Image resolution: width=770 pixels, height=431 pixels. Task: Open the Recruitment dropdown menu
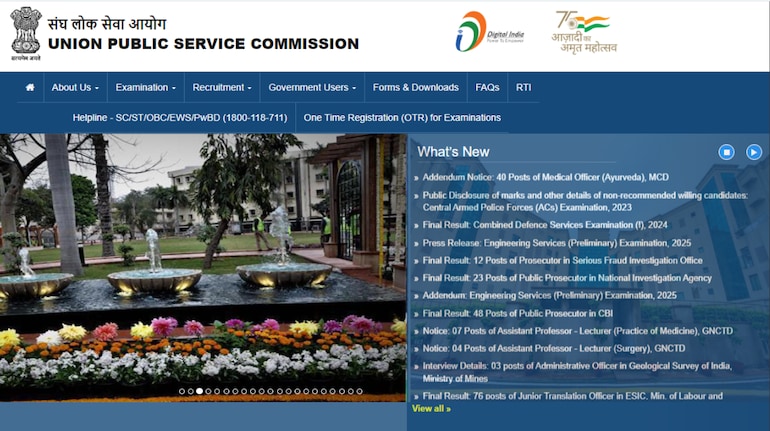(223, 87)
